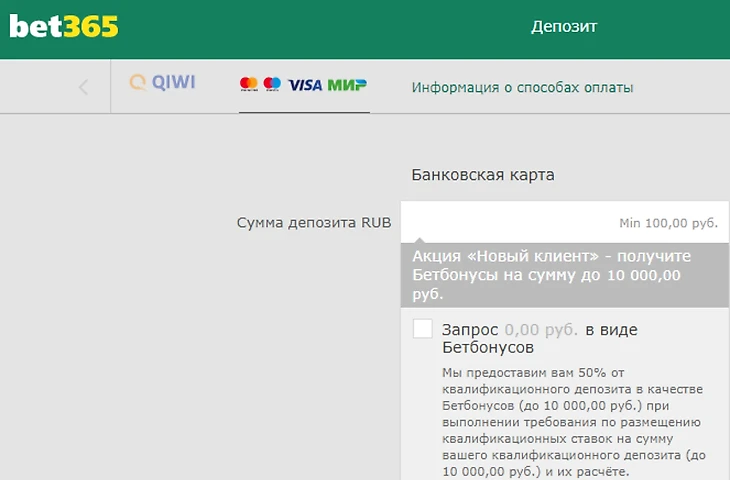Image resolution: width=730 pixels, height=480 pixels.
Task: Tick the Betbonus request checkbox
Action: [x=422, y=329]
